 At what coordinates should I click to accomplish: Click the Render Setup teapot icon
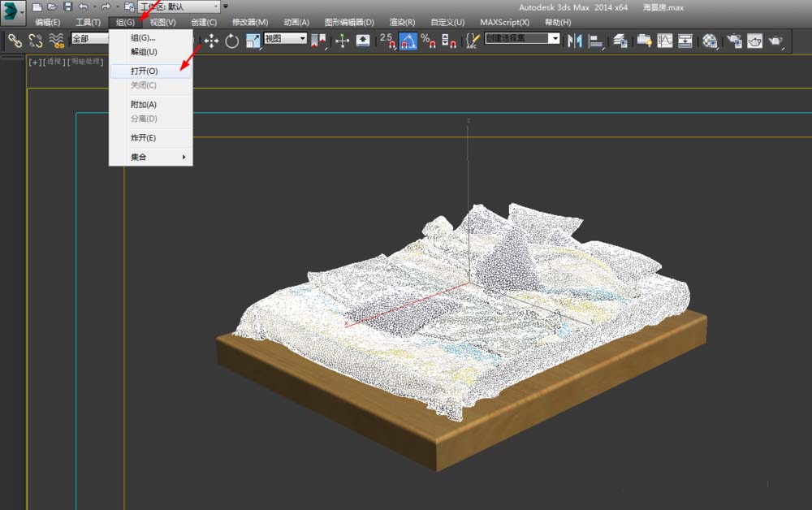click(734, 40)
